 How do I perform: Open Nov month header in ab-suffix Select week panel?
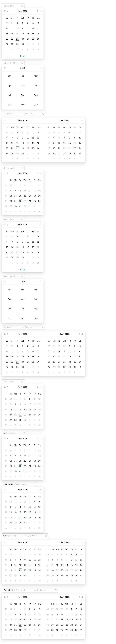20,387
